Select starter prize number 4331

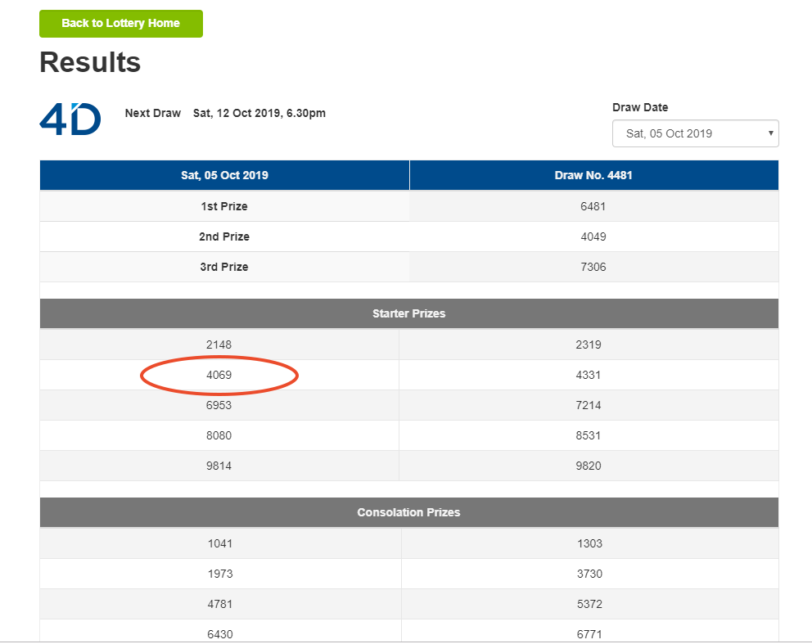tap(589, 375)
